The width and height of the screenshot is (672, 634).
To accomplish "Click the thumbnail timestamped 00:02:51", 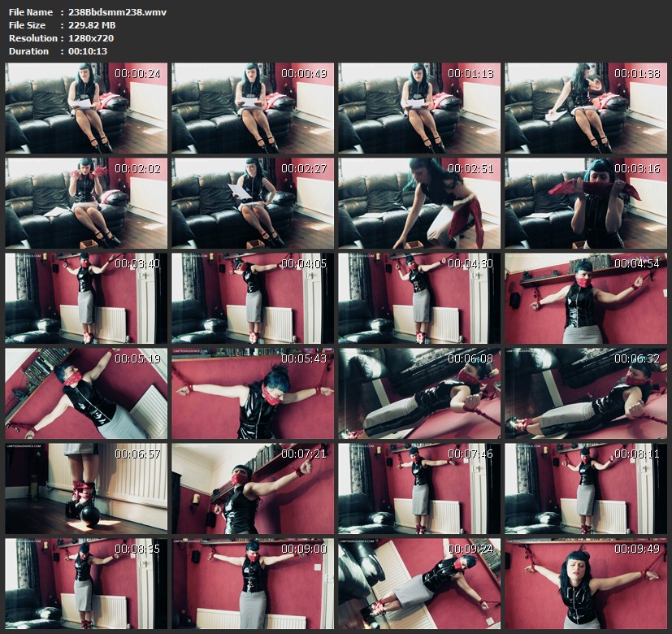I will (419, 203).
